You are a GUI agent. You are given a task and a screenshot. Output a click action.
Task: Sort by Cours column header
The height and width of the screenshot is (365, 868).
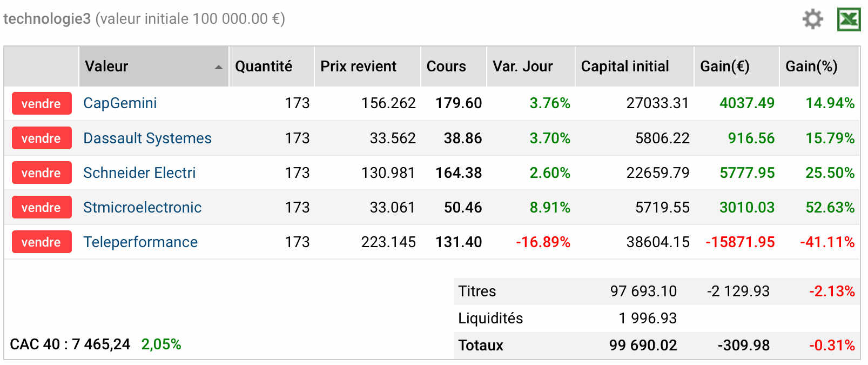(446, 67)
